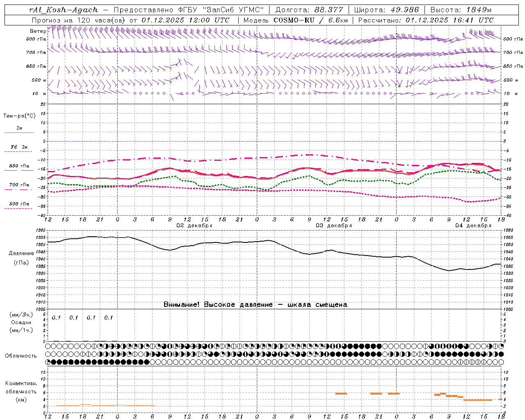Click the date label 03 декабря
525x420 pixels.
[334, 226]
